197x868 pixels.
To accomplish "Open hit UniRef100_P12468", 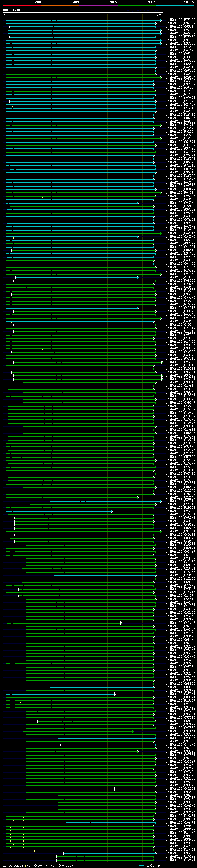I will 180,94.
